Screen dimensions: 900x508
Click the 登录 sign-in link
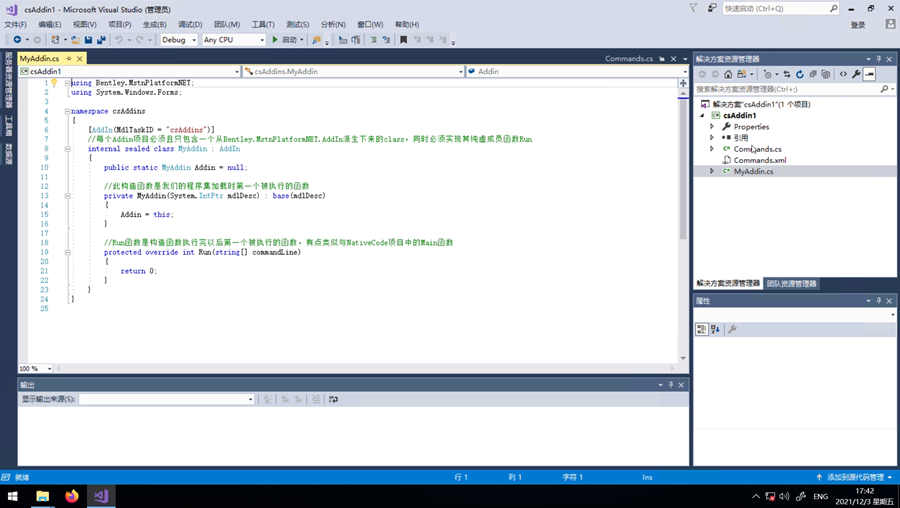(858, 25)
